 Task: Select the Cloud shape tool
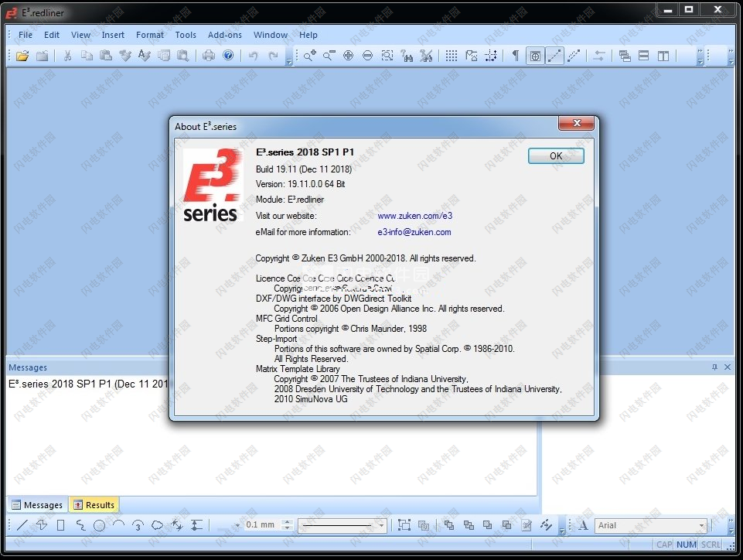point(157,525)
